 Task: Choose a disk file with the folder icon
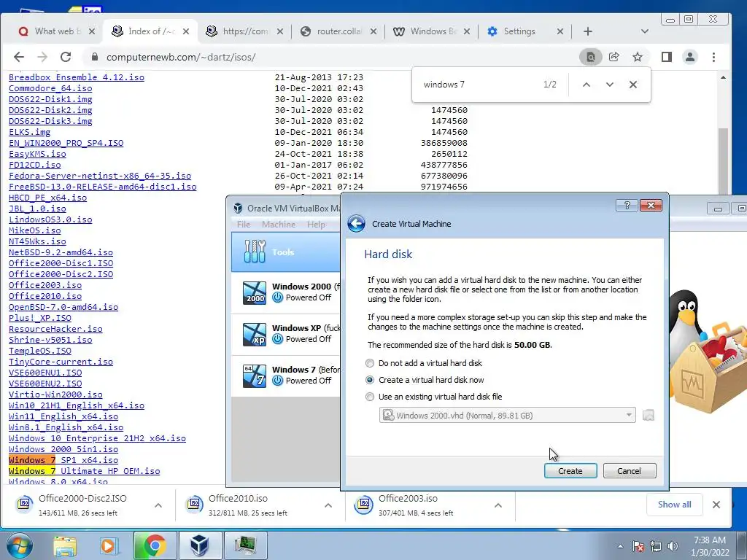[x=649, y=415]
